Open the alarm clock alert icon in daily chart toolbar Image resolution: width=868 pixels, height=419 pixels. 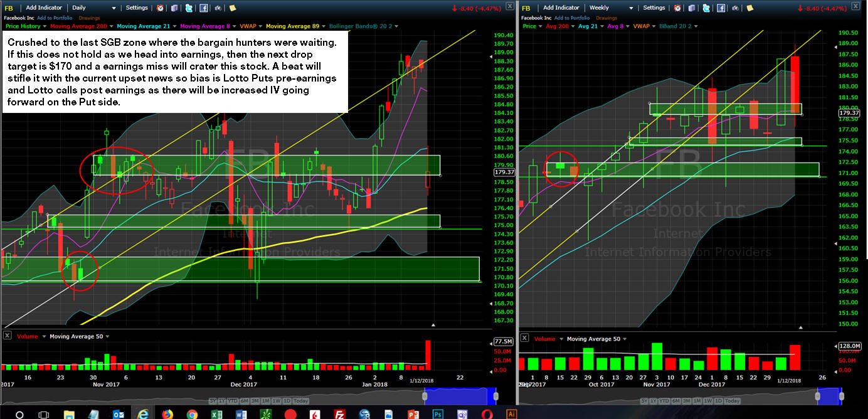160,8
